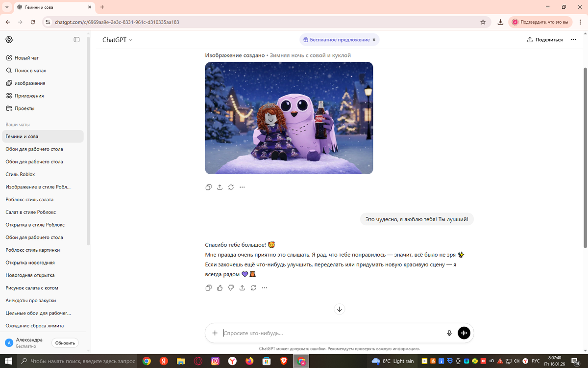The image size is (588, 368).
Task: Open the weather widget showing Light rain
Action: tap(393, 361)
